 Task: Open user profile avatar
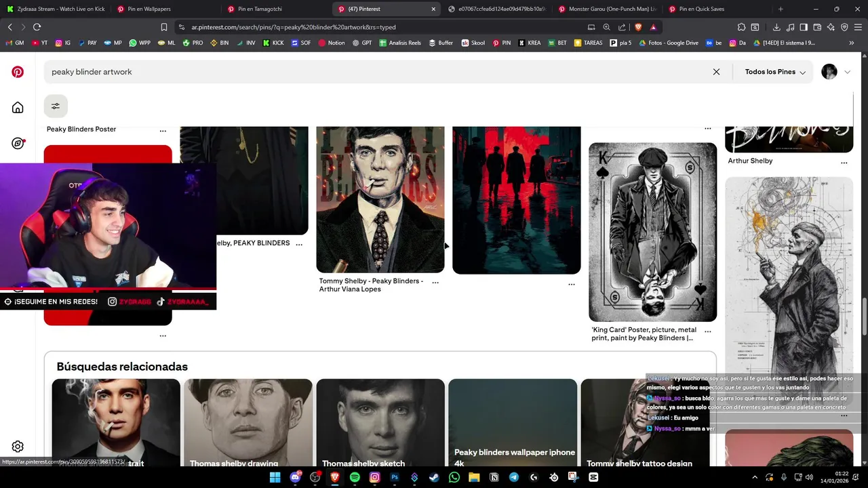point(829,72)
